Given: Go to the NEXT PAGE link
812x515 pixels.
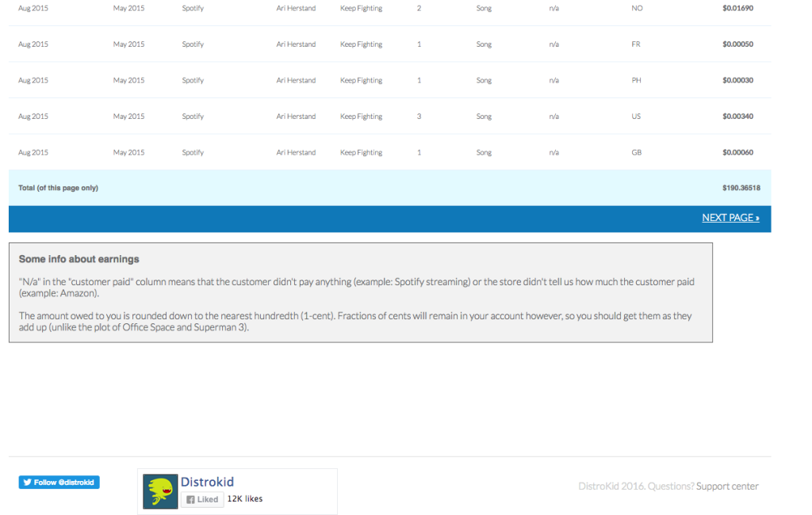Looking at the screenshot, I should coord(730,218).
